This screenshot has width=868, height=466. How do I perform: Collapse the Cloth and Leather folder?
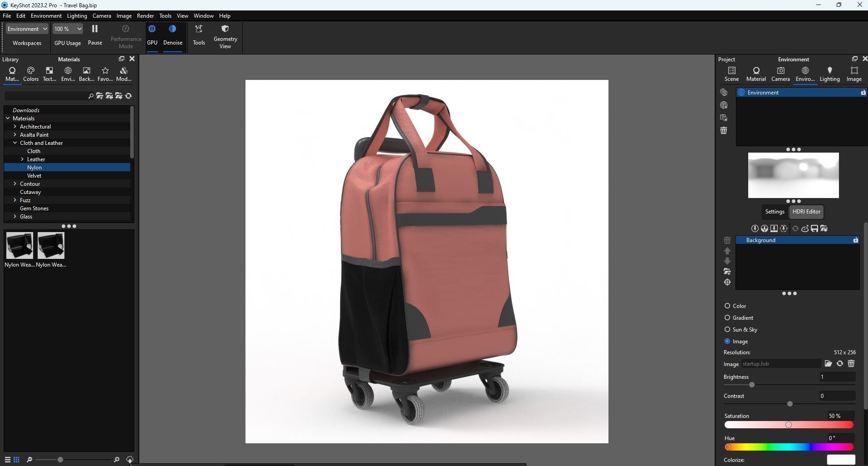point(15,143)
